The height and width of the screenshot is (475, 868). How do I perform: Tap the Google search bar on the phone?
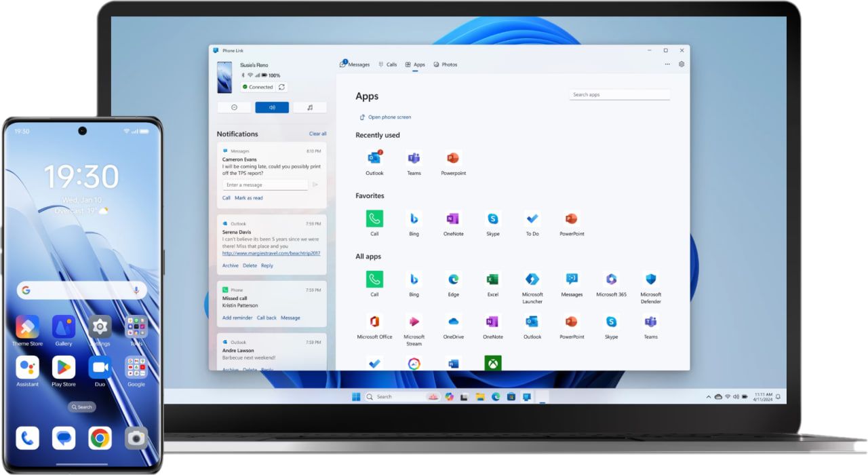point(81,290)
